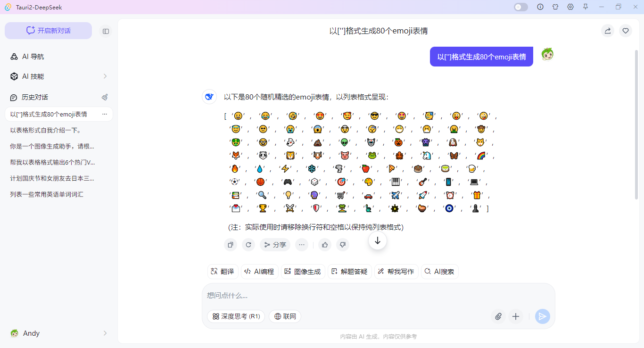Viewport: 644px width, 348px height.
Task: Open the AI 导航 menu item
Action: click(x=33, y=57)
